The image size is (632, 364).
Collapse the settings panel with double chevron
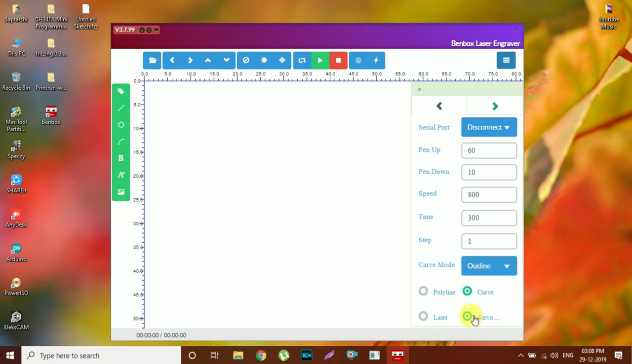point(419,89)
